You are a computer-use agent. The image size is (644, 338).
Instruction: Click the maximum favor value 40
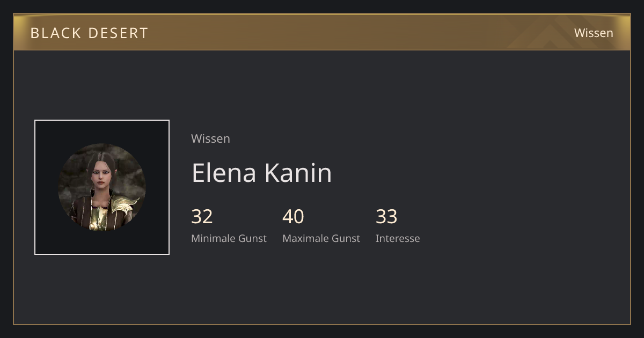(x=293, y=217)
